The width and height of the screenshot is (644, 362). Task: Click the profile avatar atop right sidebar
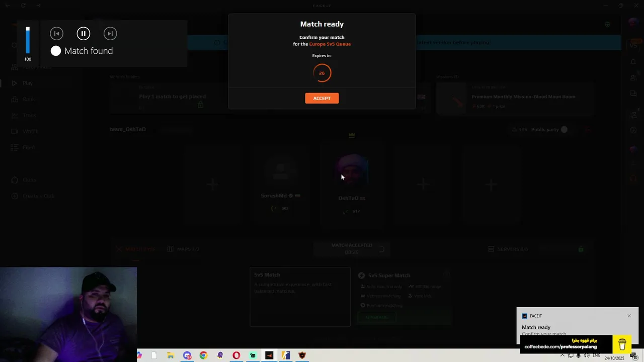coord(633,23)
